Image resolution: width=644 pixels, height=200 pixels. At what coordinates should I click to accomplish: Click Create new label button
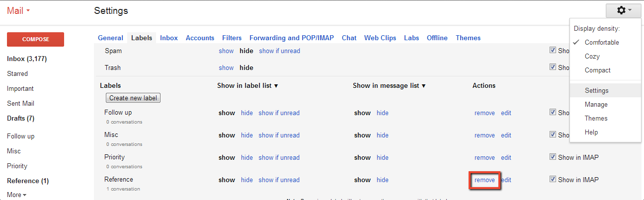click(x=133, y=98)
